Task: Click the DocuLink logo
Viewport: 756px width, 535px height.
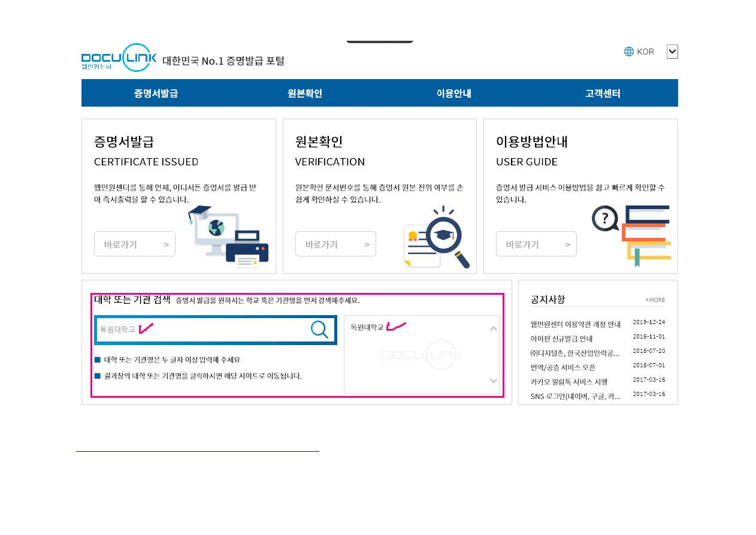Action: point(119,58)
